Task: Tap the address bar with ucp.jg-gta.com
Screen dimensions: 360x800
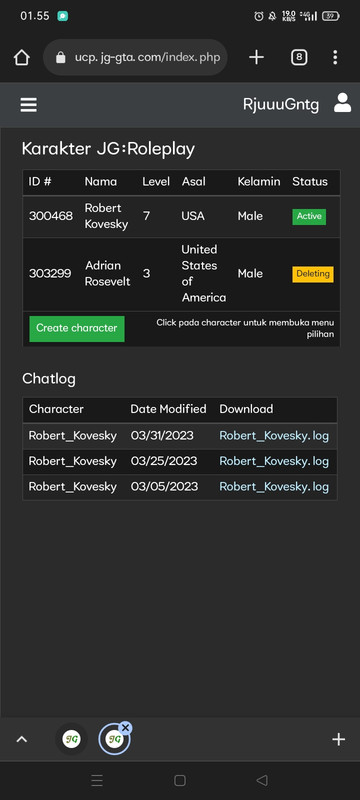Action: click(135, 58)
